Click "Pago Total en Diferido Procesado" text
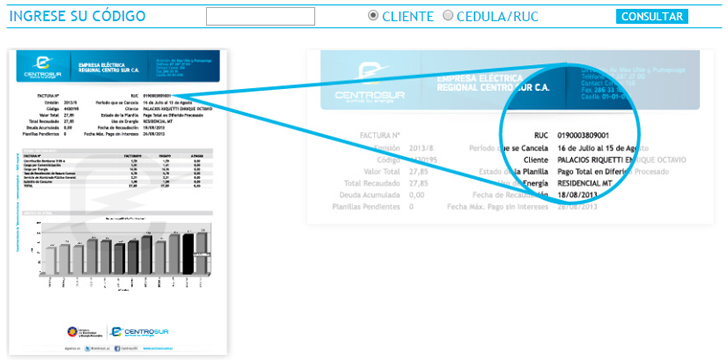 (x=613, y=172)
